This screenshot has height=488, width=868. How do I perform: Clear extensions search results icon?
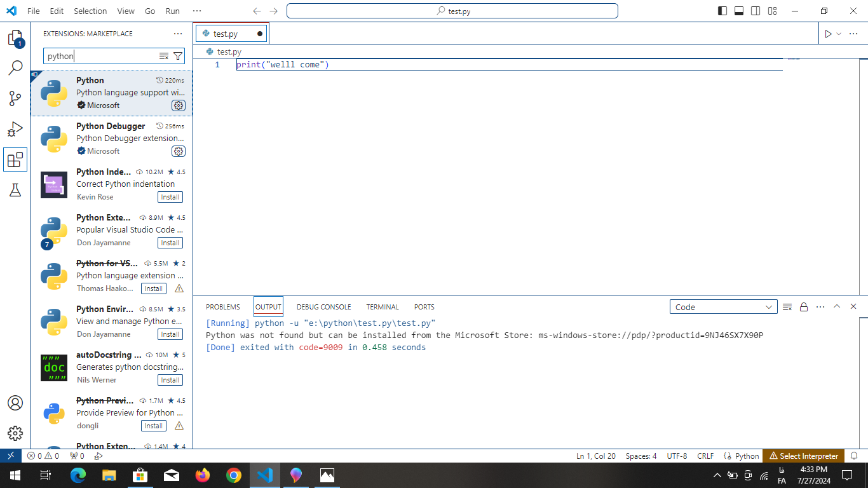click(x=164, y=56)
